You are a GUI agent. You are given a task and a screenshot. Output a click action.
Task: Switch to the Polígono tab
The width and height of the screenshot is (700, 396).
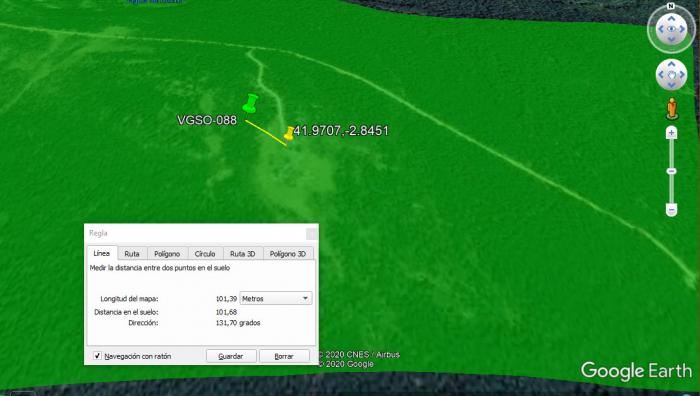[167, 254]
